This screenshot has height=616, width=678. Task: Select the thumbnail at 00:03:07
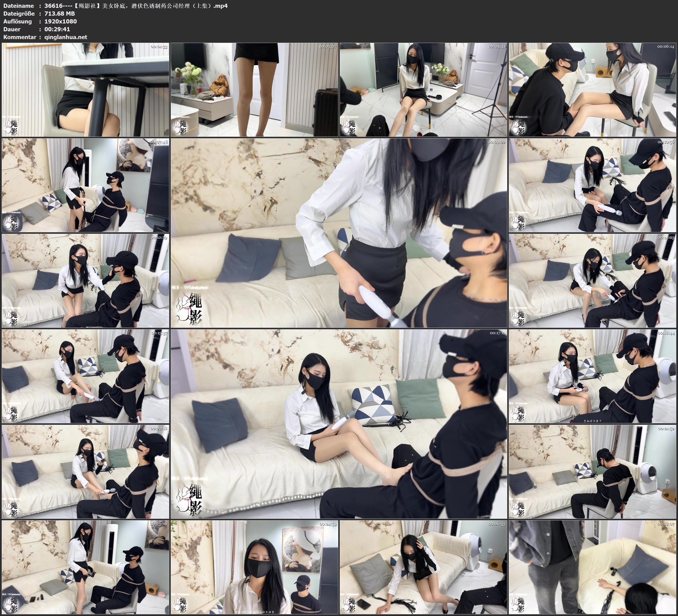pyautogui.click(x=254, y=89)
